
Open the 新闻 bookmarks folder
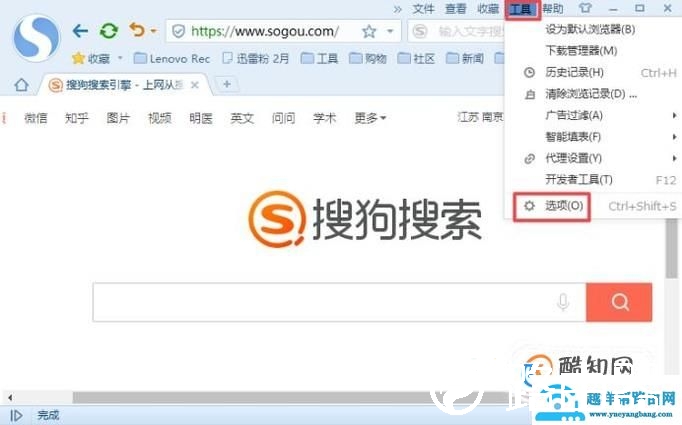click(465, 58)
